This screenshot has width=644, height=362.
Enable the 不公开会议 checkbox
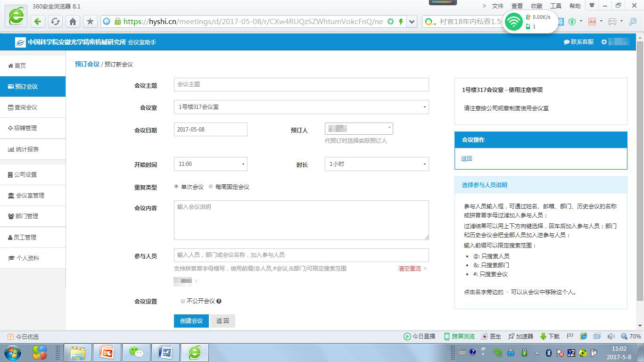click(x=183, y=301)
